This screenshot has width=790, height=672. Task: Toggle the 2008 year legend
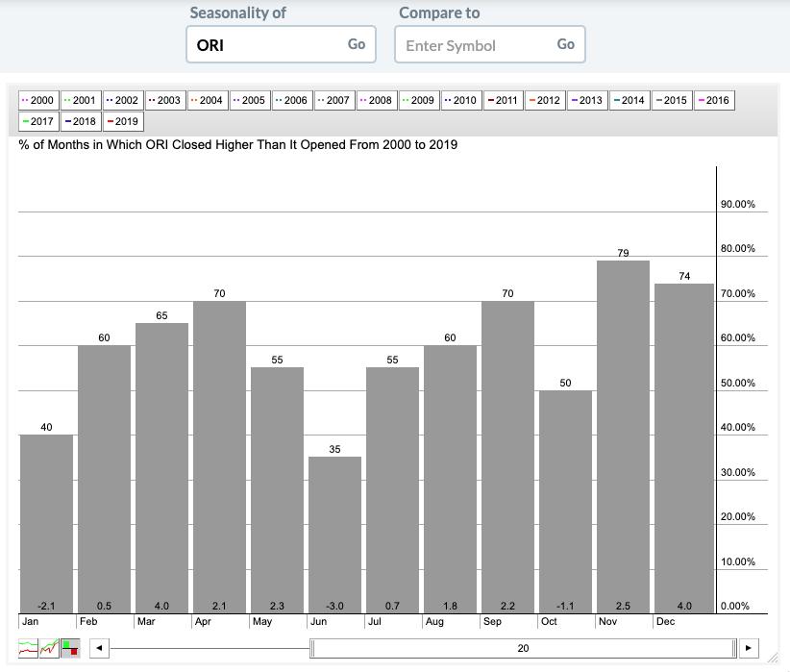coord(378,100)
